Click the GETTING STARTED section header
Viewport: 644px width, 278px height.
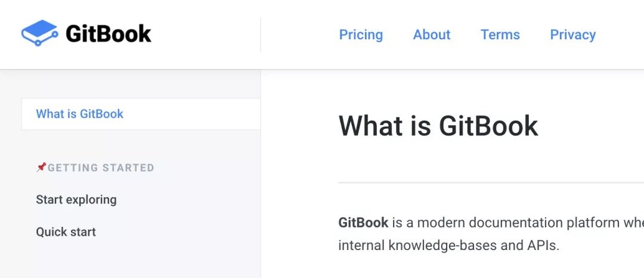[x=101, y=168]
